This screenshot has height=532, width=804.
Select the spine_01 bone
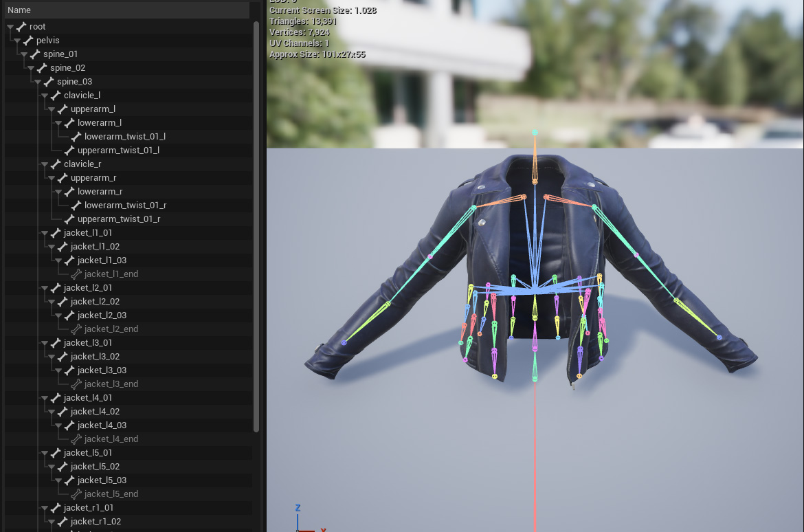tap(60, 54)
